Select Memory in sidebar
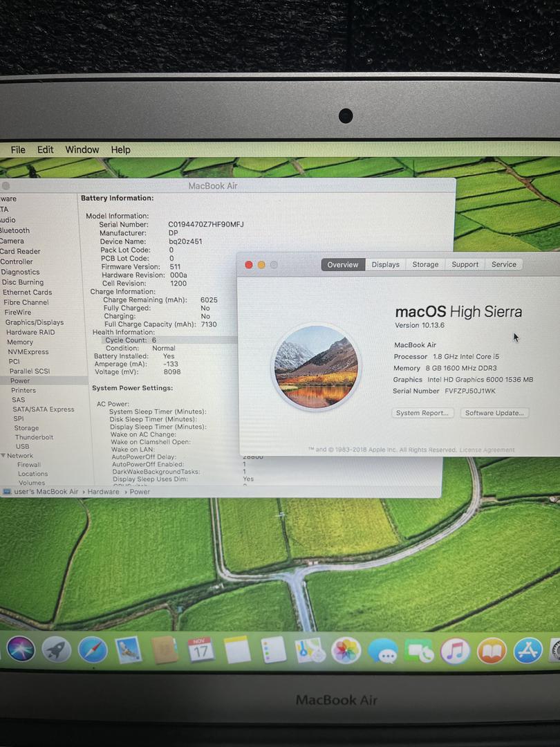Viewport: 560px width, 747px height. click(19, 342)
